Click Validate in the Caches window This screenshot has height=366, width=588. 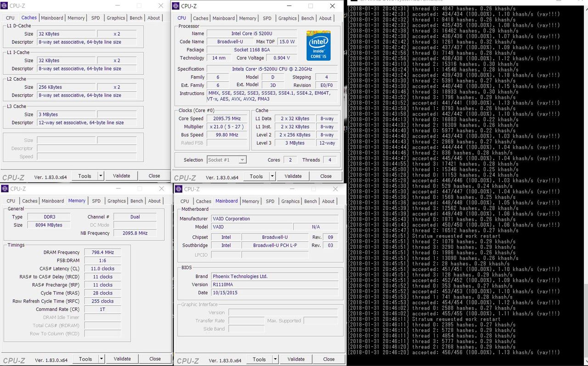(x=121, y=176)
